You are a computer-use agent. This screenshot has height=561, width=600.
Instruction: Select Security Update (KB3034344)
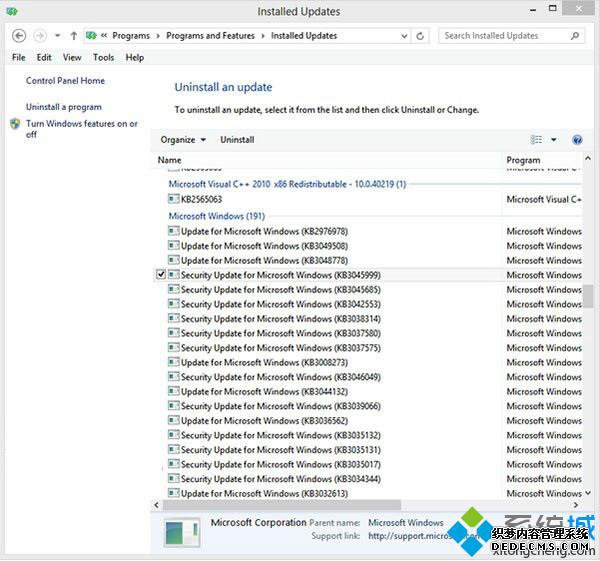coord(281,479)
